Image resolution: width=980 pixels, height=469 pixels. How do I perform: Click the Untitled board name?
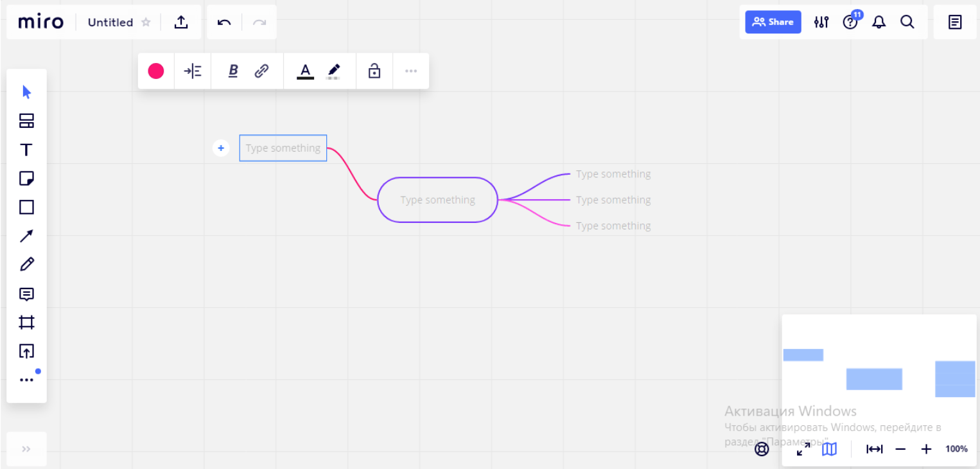point(110,22)
